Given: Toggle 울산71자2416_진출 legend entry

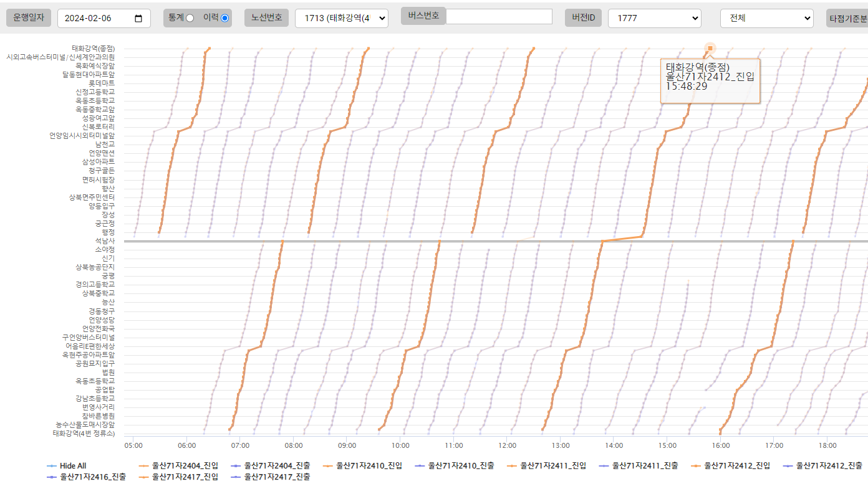Looking at the screenshot, I should tap(93, 477).
